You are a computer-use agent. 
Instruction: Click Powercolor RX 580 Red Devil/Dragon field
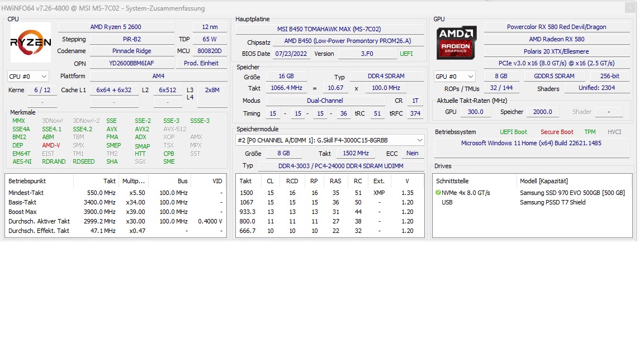557,27
